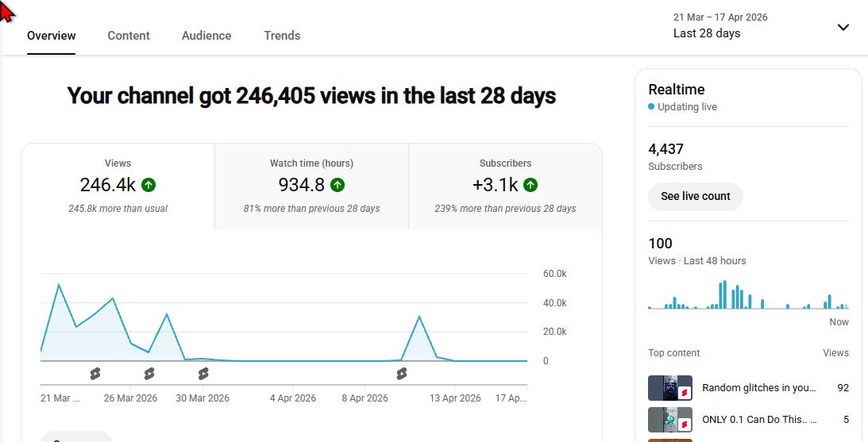Screen dimensions: 868x442
Task: Select the Trends tab
Action: (282, 36)
